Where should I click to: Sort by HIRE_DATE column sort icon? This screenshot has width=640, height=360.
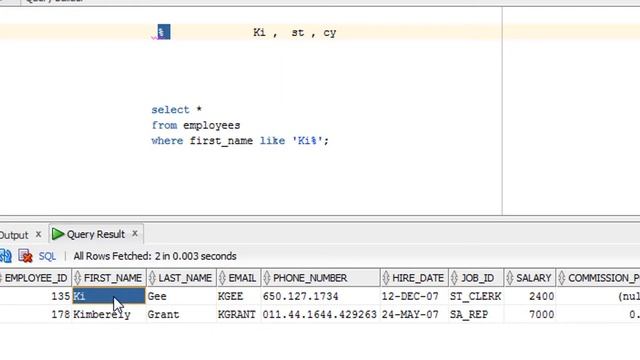(386, 278)
